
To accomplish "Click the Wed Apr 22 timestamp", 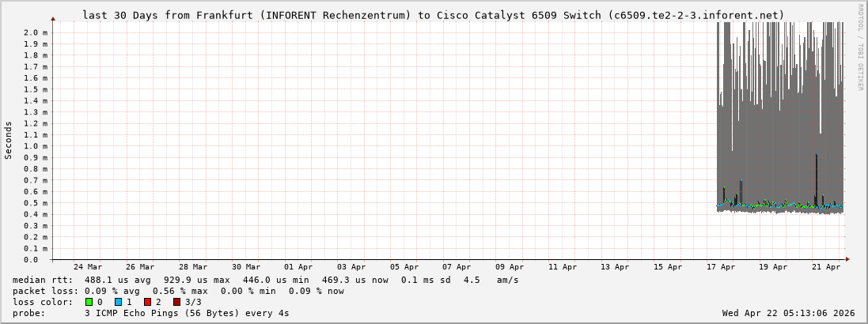I will tap(788, 313).
